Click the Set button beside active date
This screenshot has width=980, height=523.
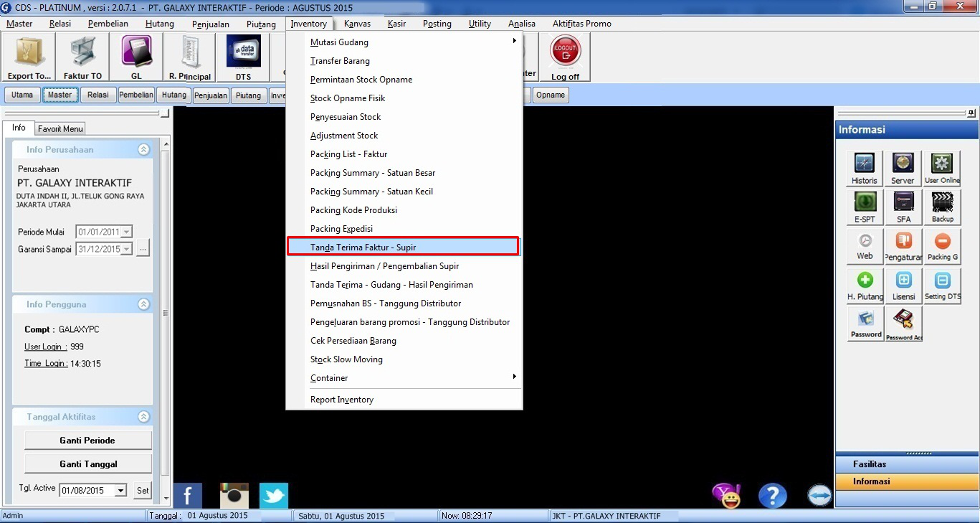[143, 491]
